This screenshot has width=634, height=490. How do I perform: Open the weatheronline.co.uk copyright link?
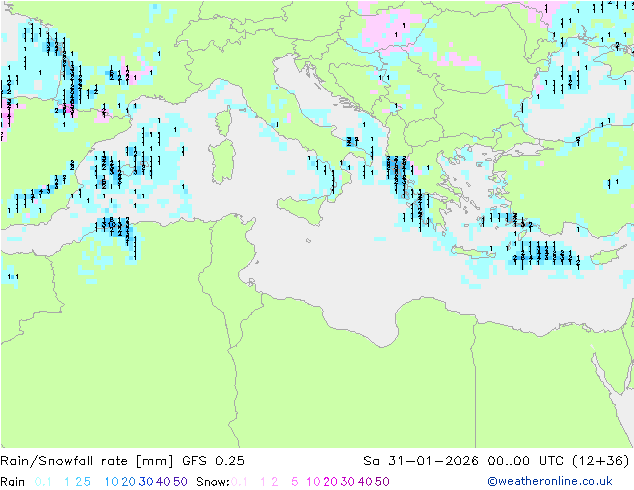(549, 481)
